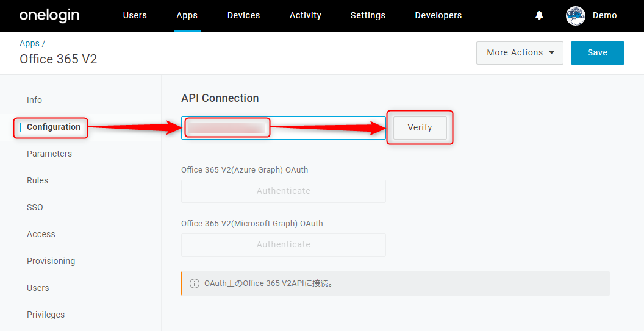Select the Parameters sidebar tab
Screen dimensions: 644x331
[x=49, y=154]
